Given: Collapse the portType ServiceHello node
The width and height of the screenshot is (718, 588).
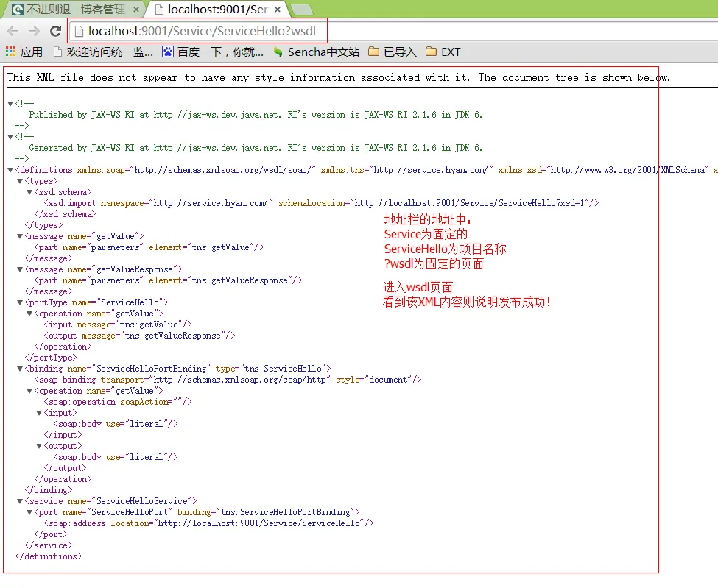Looking at the screenshot, I should click(x=20, y=302).
